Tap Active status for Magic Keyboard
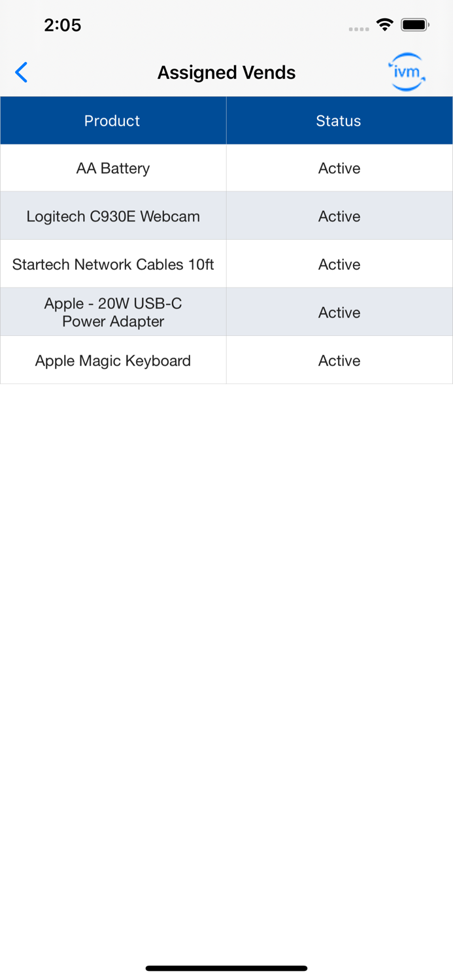This screenshot has width=453, height=980. 339,361
